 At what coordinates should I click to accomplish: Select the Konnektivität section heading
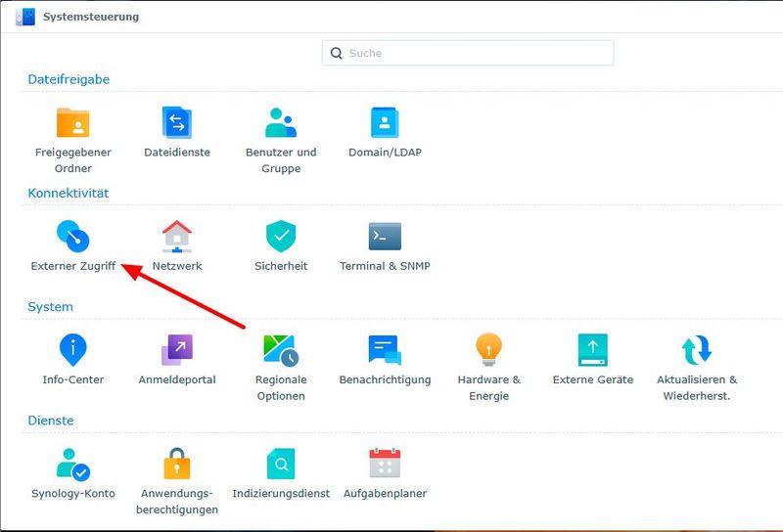pos(68,193)
